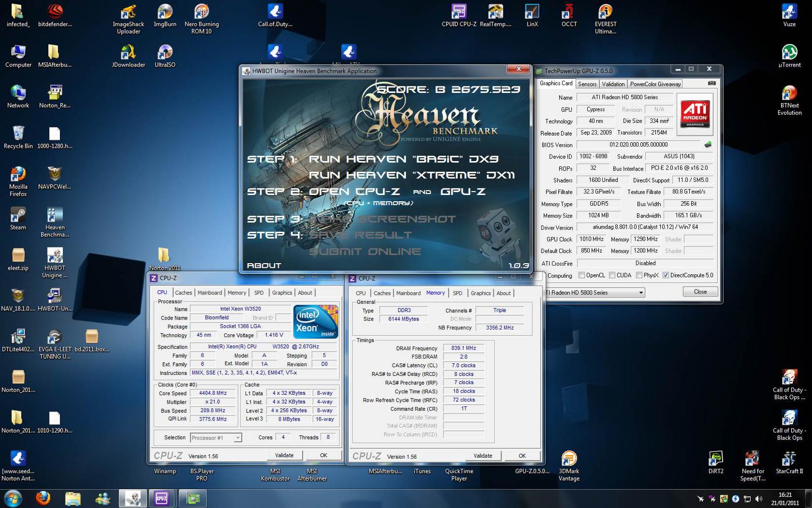Open Caches tab in left CPU-Z
The height and width of the screenshot is (508, 812).
point(184,293)
